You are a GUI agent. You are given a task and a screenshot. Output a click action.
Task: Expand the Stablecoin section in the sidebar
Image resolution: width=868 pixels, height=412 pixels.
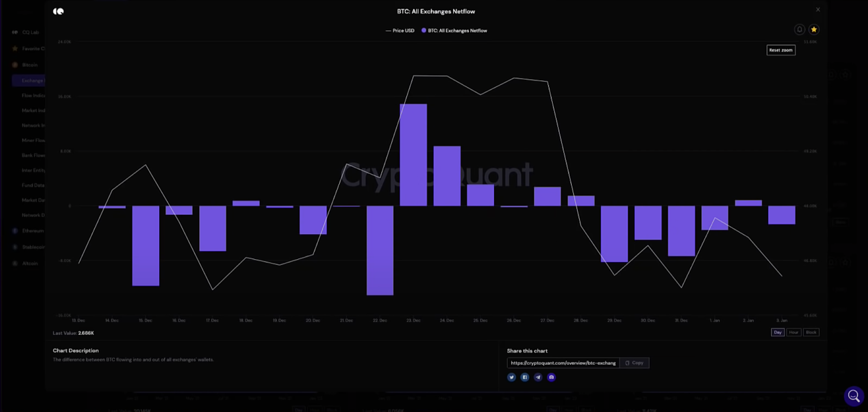[x=33, y=247]
